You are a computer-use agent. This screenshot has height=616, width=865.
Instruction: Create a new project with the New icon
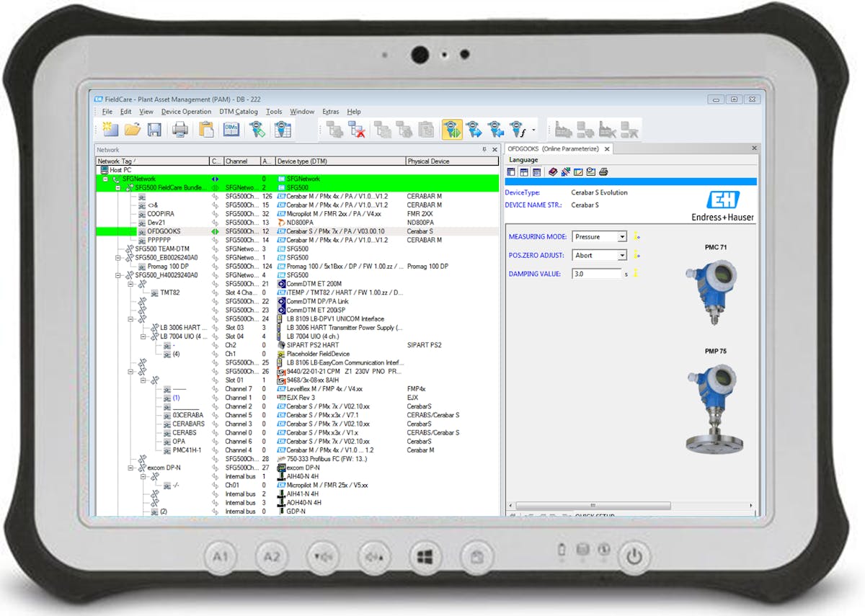pos(110,130)
